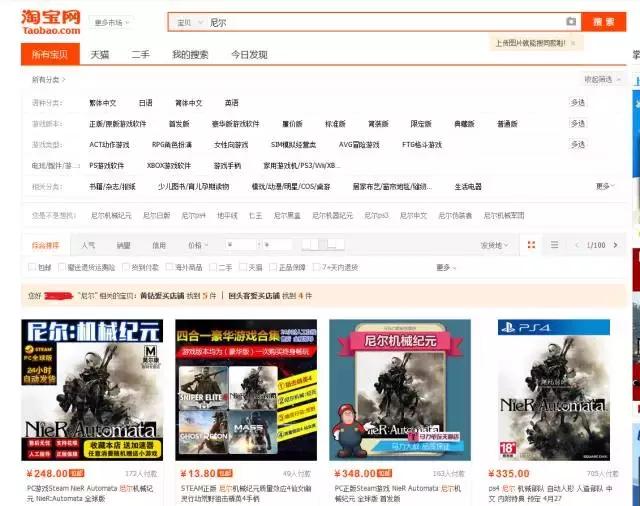Click the 黄钻买家店铺 link
The height and width of the screenshot is (506, 640).
tap(162, 296)
